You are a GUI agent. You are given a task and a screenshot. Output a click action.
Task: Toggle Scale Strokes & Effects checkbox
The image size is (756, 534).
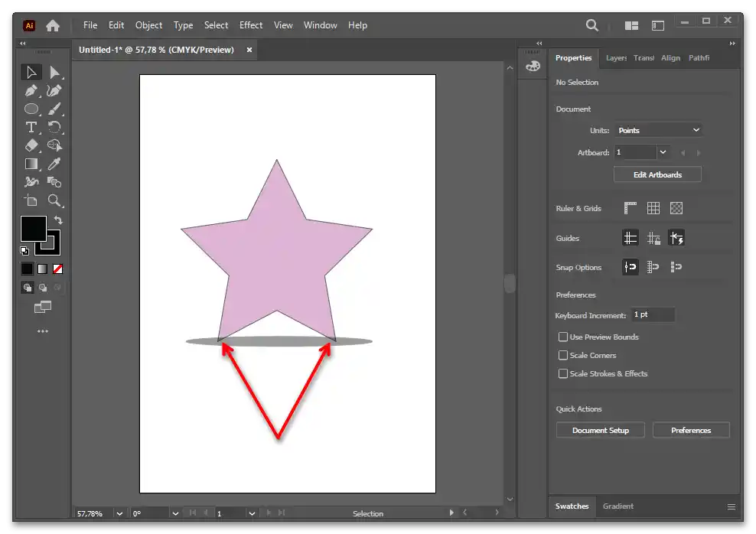(563, 373)
